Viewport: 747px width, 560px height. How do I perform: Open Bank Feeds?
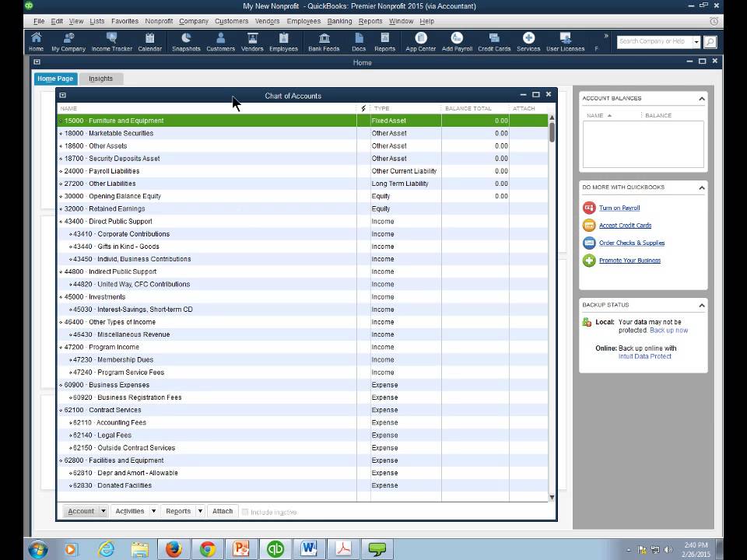324,42
